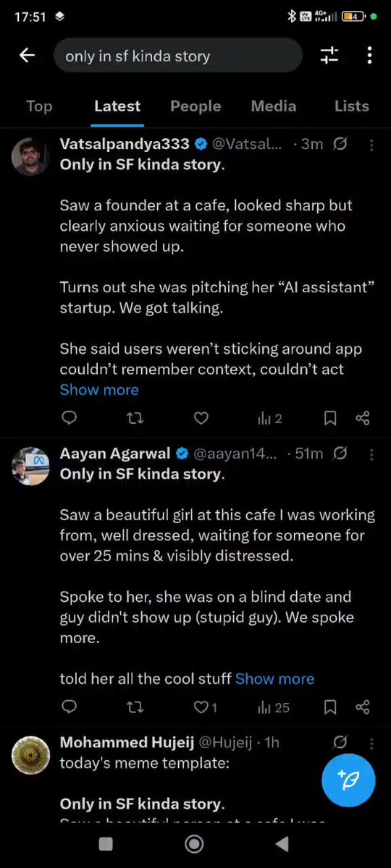Image resolution: width=391 pixels, height=868 pixels.
Task: Like Aayan Agarwal's tweet with 1 like
Action: tap(206, 707)
